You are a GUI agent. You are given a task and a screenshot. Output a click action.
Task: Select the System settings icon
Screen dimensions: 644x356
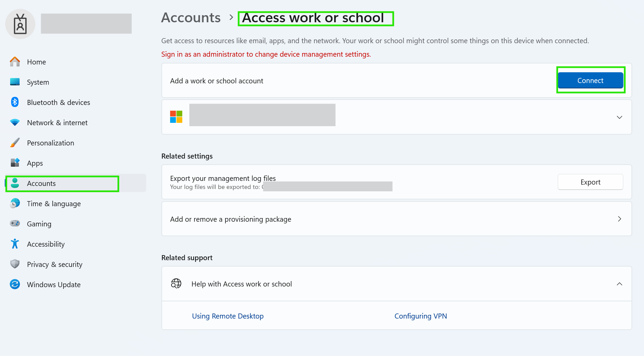pyautogui.click(x=15, y=82)
